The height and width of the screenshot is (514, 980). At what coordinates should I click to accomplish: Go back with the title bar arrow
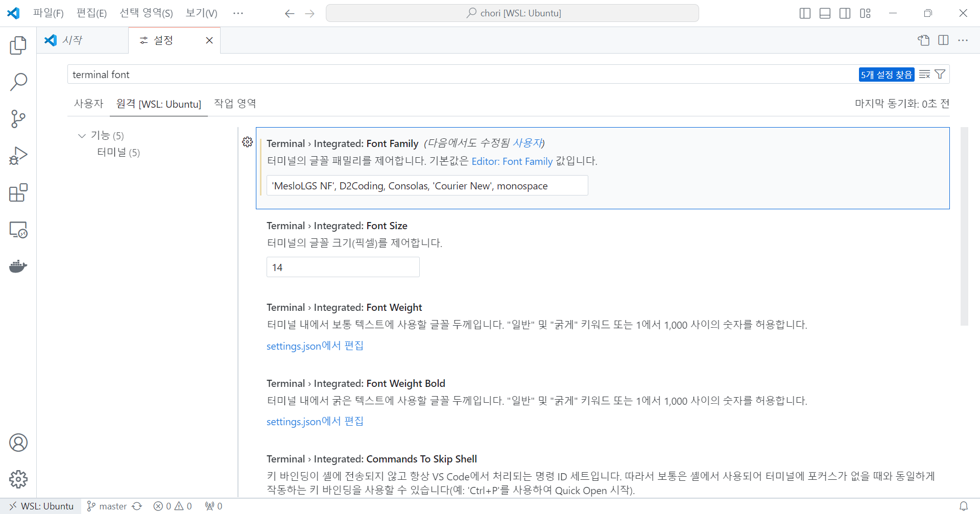290,13
